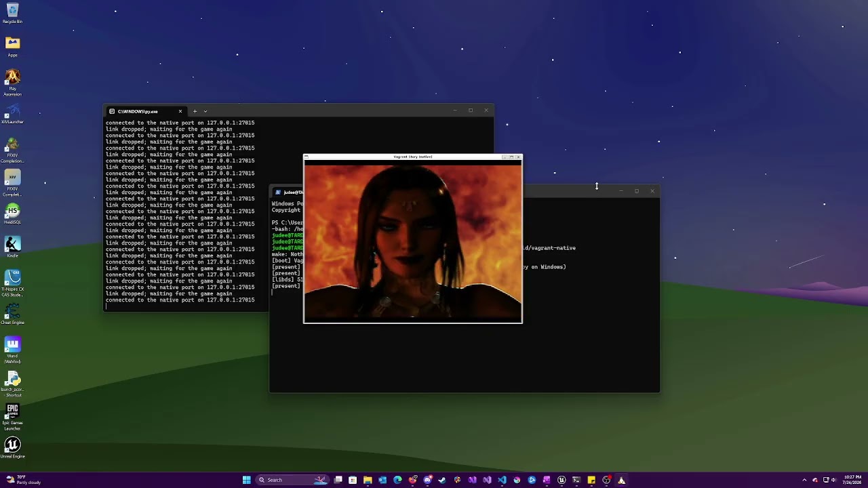Maximize the Vagrant Story native window
Viewport: 868px width, 488px height.
click(511, 157)
